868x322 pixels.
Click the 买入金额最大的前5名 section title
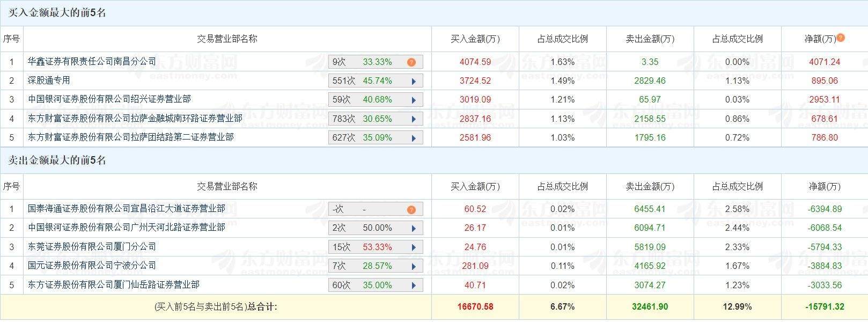click(x=57, y=13)
